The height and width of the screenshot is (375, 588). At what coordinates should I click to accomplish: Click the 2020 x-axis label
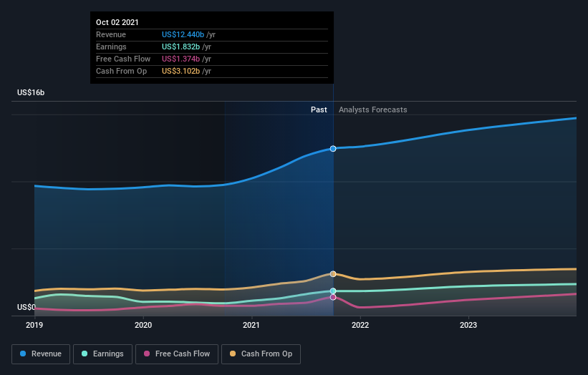coord(143,325)
